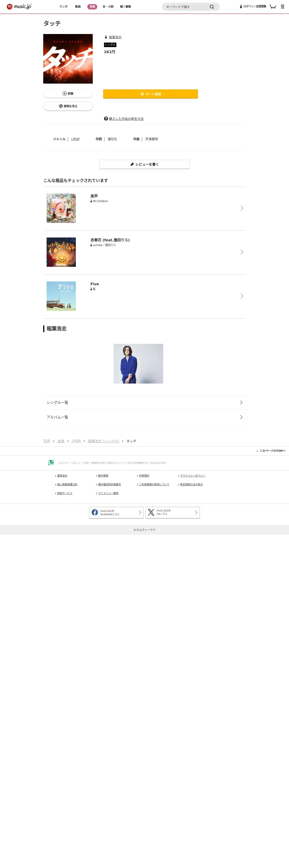Go to TOP in the breadcrumb
The image size is (289, 868).
point(47,441)
